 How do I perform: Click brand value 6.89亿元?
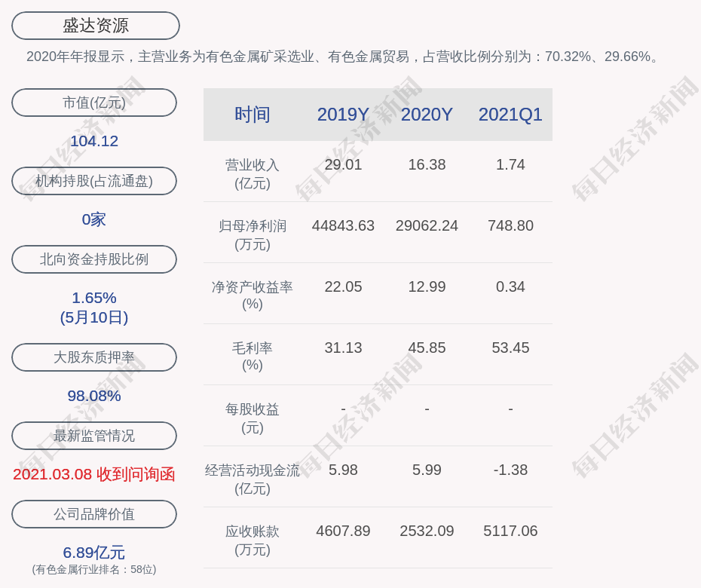94,553
